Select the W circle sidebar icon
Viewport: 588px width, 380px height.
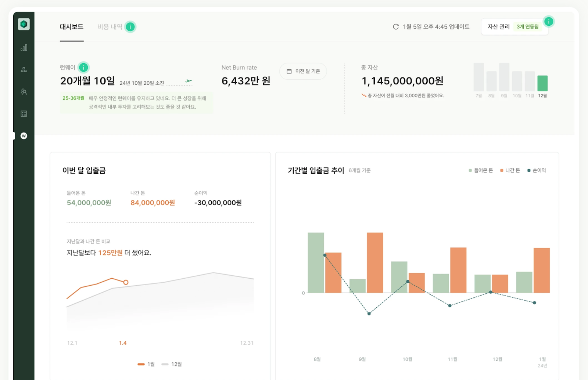(x=24, y=136)
